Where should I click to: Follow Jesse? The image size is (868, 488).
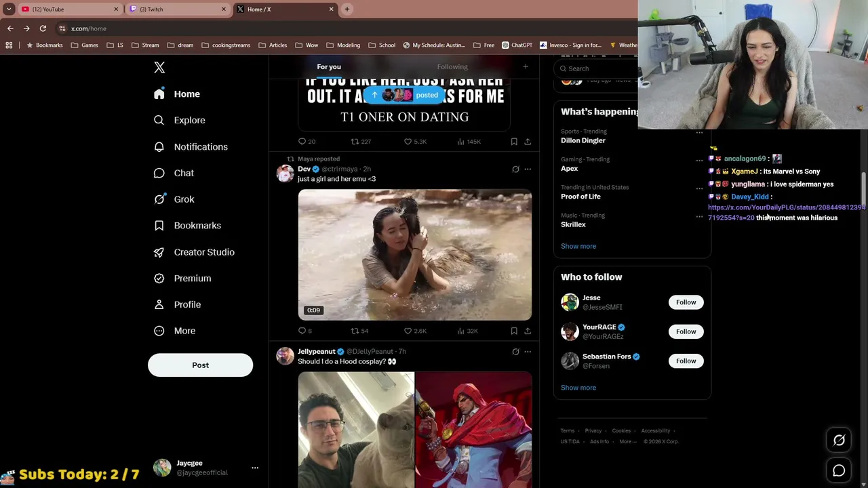click(686, 302)
